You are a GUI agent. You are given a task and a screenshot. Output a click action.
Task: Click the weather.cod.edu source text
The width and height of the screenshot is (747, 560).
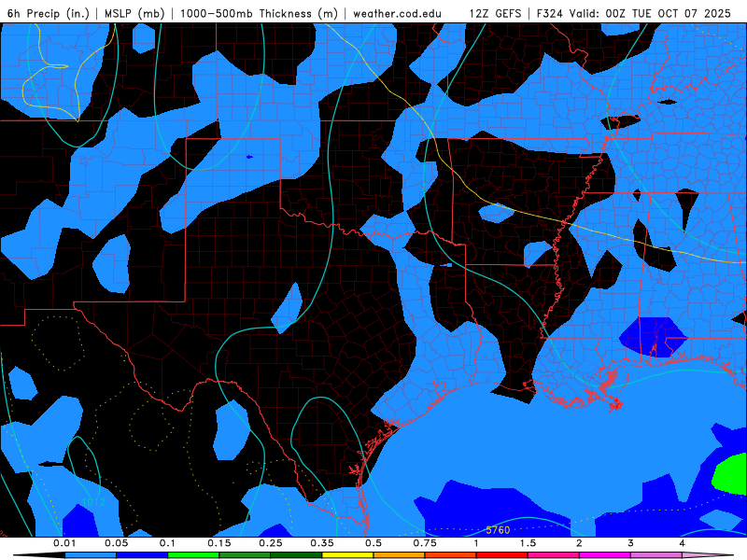[x=397, y=13]
